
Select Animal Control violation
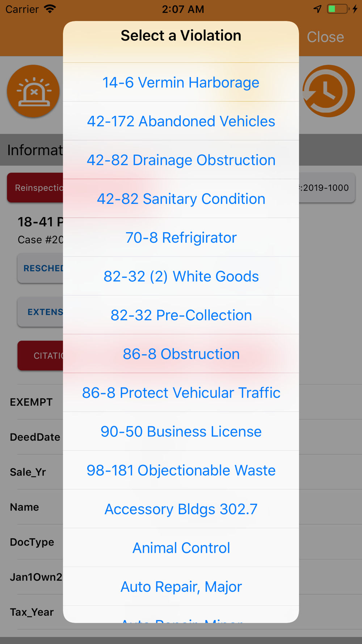point(181,548)
